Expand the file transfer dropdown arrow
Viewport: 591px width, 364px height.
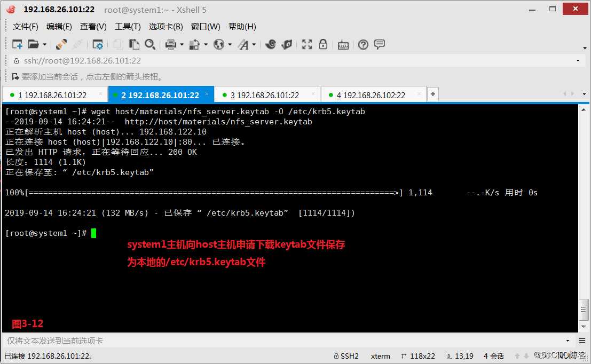tap(206, 44)
